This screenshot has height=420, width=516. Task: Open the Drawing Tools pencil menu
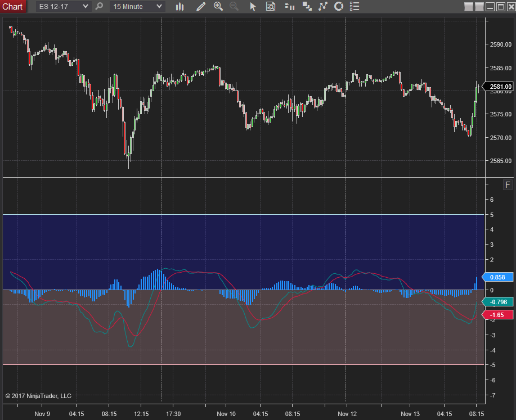(201, 7)
